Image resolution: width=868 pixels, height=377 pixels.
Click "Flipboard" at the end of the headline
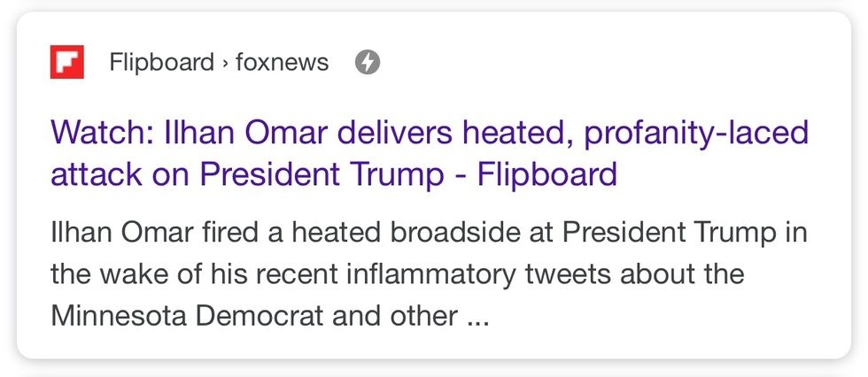pyautogui.click(x=547, y=174)
